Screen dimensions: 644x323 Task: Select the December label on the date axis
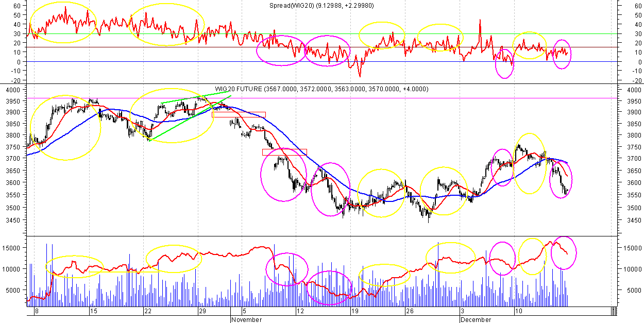tap(477, 319)
